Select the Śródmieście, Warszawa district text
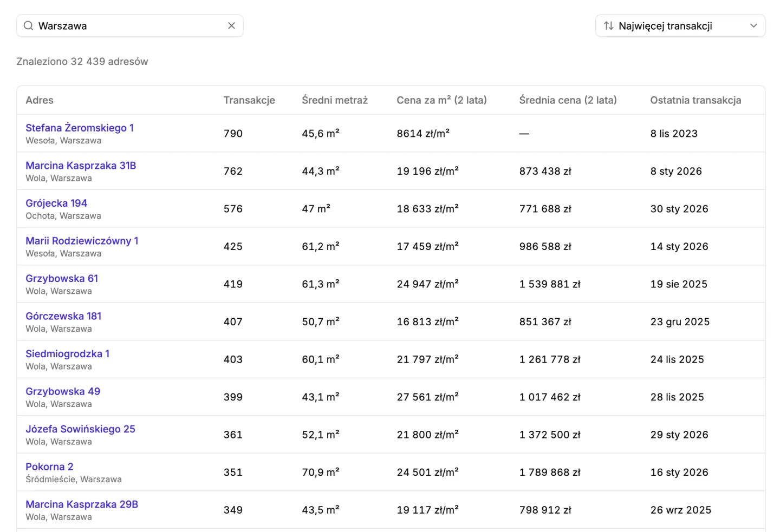The height and width of the screenshot is (532, 780). [x=74, y=480]
